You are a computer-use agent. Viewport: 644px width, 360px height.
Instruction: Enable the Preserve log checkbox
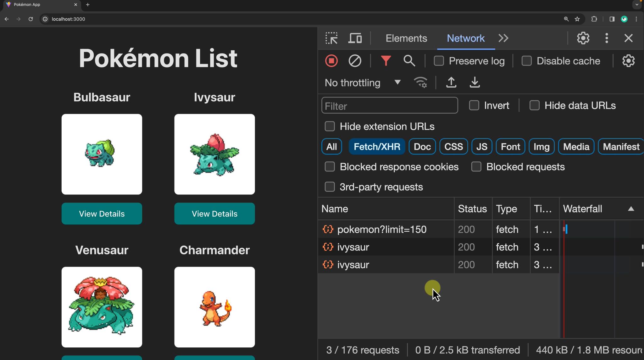click(439, 61)
